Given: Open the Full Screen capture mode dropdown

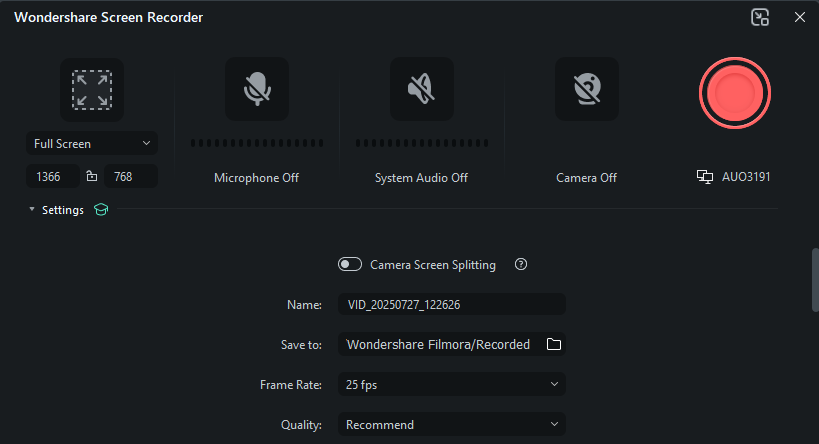Looking at the screenshot, I should click(x=92, y=143).
